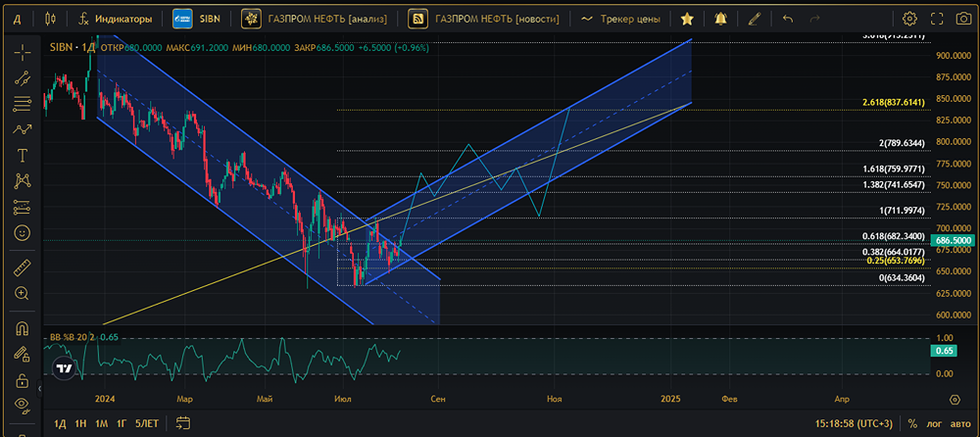Select the Text annotation tool
The width and height of the screenshot is (980, 437).
23,155
